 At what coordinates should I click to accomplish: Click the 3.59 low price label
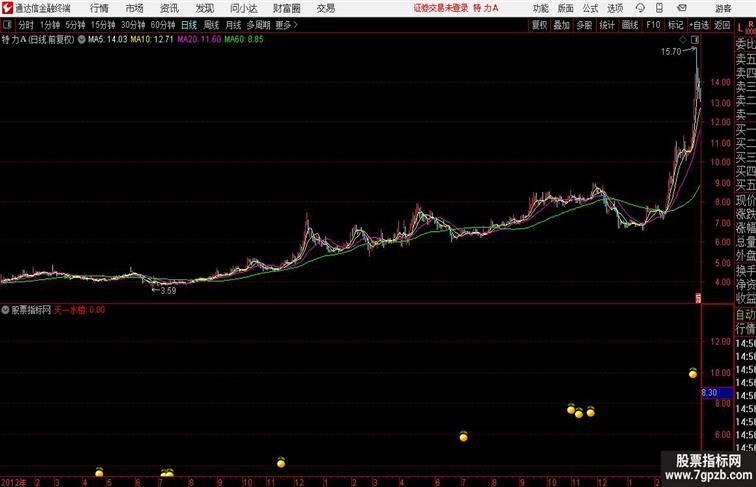pos(168,291)
